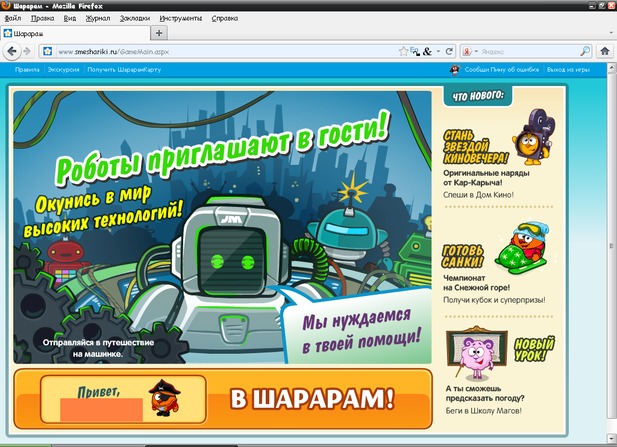
Task: Go back with the Back arrow
Action: coord(12,51)
